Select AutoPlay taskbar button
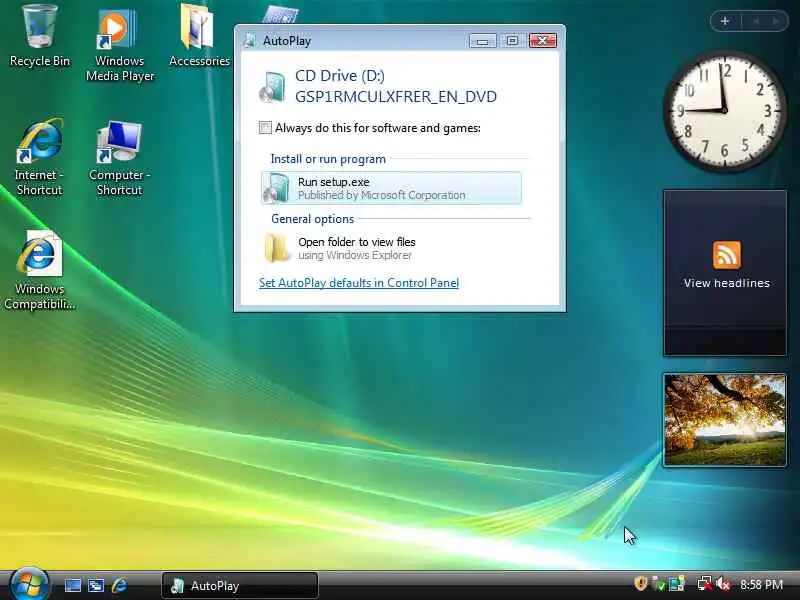800x600 pixels. pos(240,585)
